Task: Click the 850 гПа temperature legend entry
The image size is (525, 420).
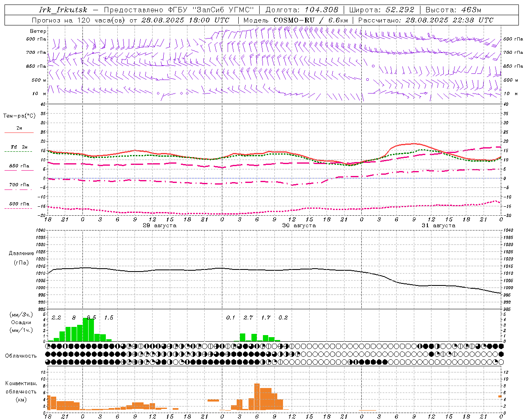Action: point(19,166)
